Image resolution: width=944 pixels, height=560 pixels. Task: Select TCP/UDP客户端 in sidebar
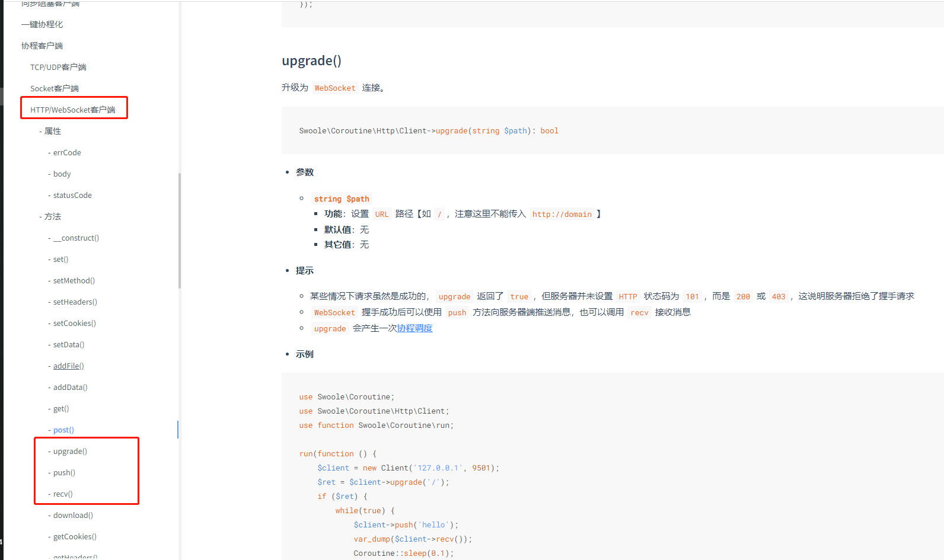(58, 67)
